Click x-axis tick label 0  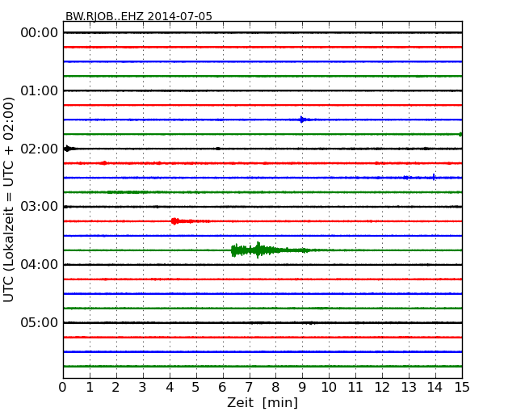pos(63,388)
